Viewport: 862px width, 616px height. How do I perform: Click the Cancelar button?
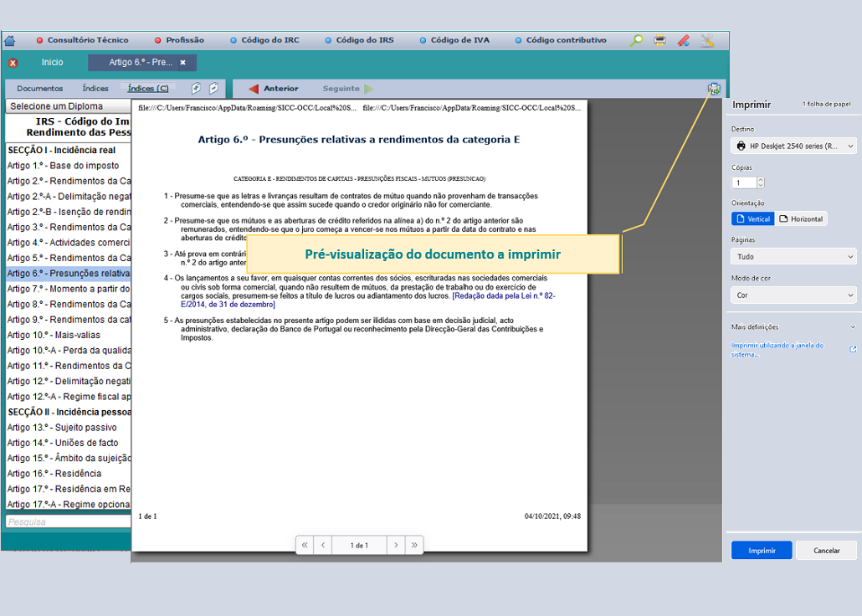pos(826,550)
